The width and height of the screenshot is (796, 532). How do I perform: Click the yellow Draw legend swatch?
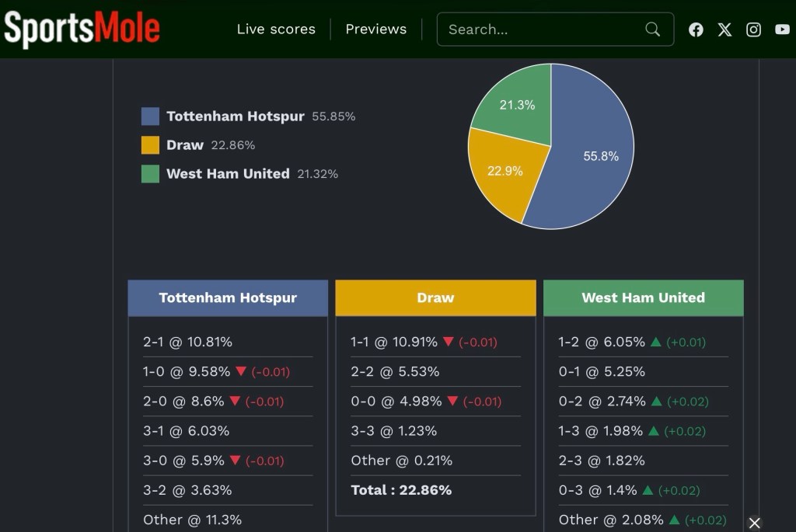coord(150,145)
